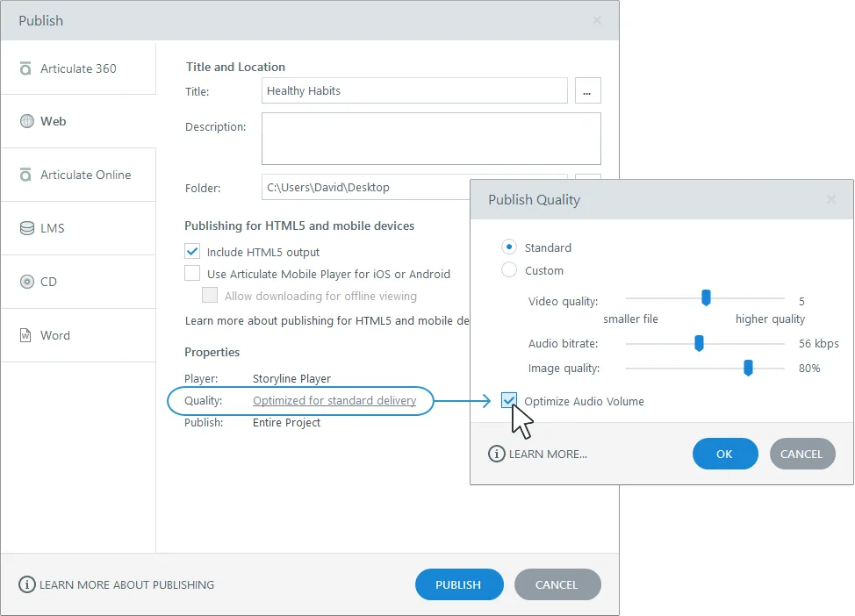This screenshot has width=855, height=616.
Task: Click Entire Project publish value
Action: (x=286, y=422)
